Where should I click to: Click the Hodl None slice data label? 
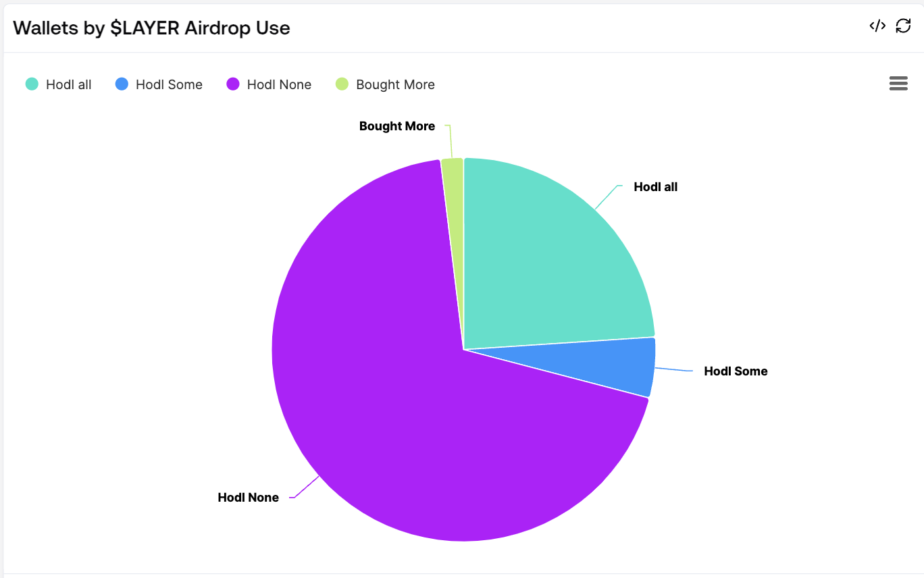[248, 498]
